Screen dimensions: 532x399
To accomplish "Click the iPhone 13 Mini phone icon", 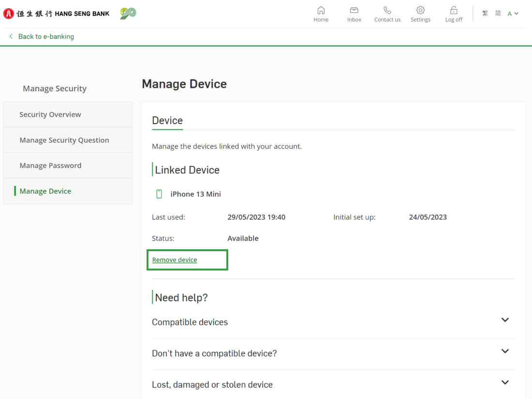I will [x=159, y=194].
